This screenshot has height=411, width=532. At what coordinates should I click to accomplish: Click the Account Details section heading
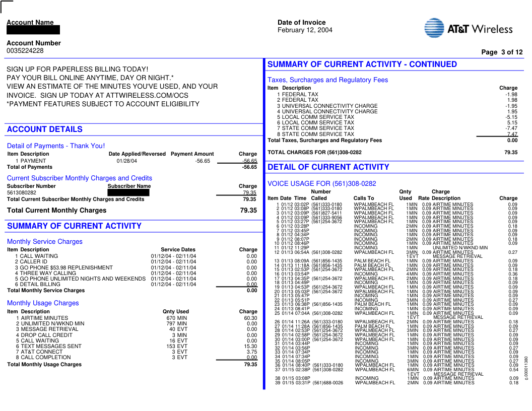(x=44, y=129)
